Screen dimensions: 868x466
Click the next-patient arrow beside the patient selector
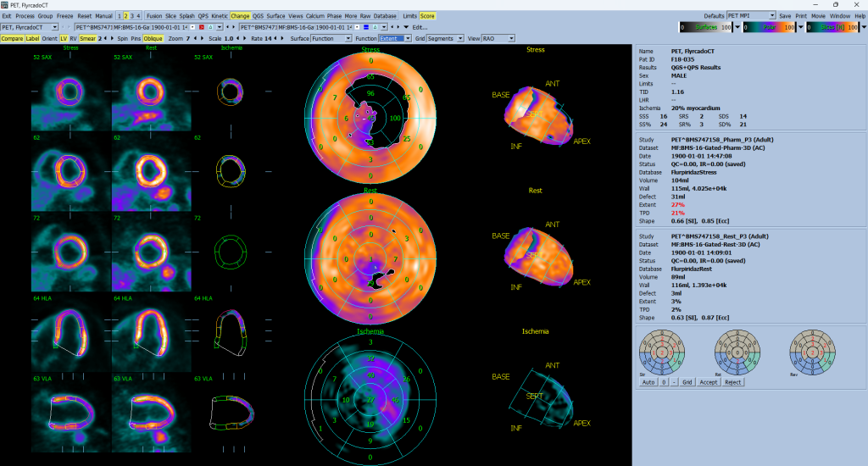tap(70, 27)
